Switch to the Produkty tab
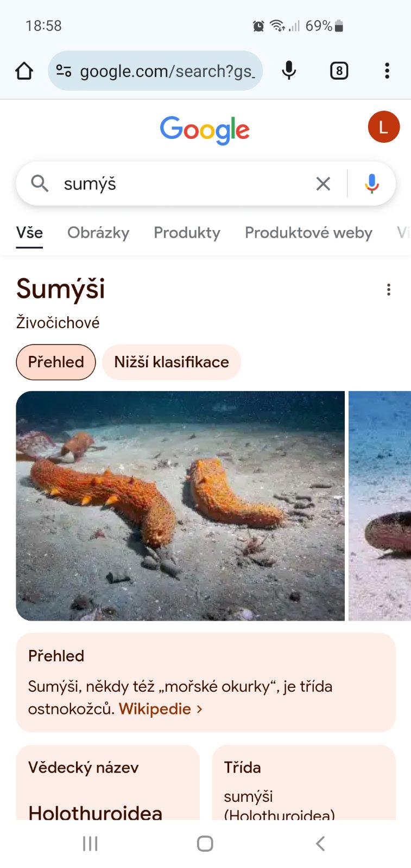This screenshot has width=411, height=868. point(187,233)
